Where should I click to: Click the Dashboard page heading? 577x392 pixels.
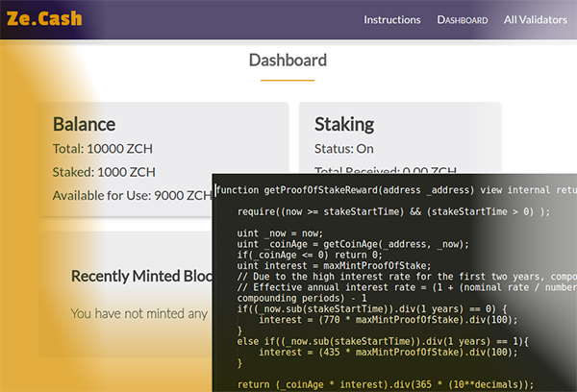[288, 60]
